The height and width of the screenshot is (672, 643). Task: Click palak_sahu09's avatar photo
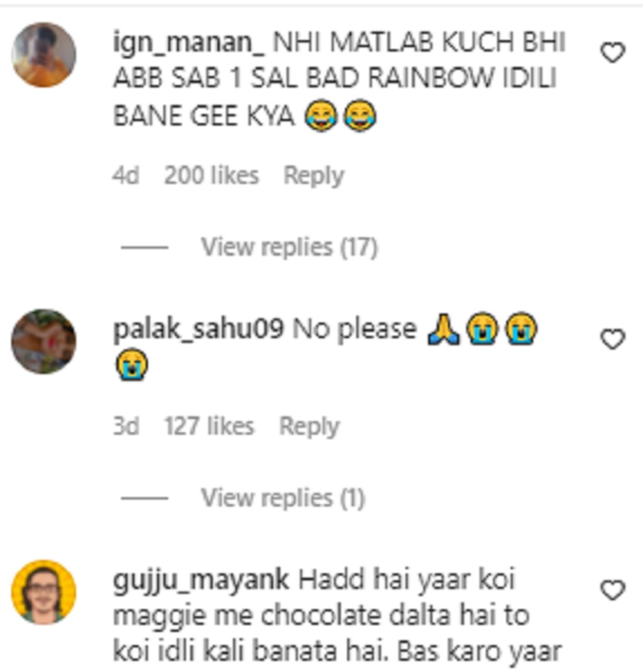coord(44,341)
